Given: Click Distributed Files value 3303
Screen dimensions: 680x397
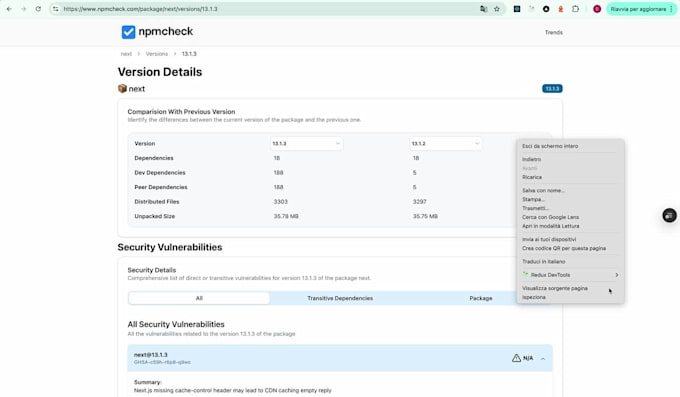Looking at the screenshot, I should click(x=281, y=202).
